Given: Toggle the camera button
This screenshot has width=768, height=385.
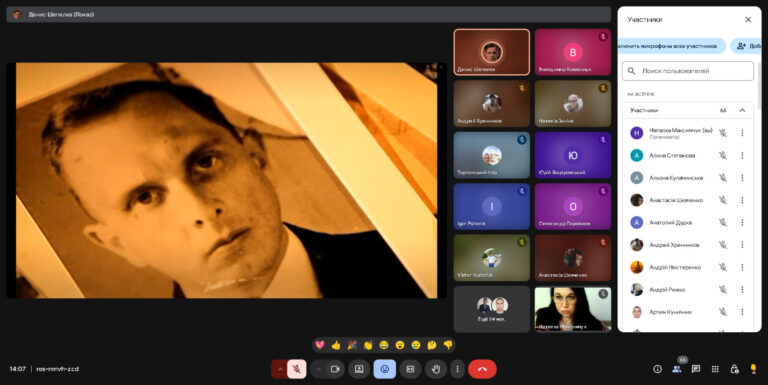Looking at the screenshot, I should point(335,369).
